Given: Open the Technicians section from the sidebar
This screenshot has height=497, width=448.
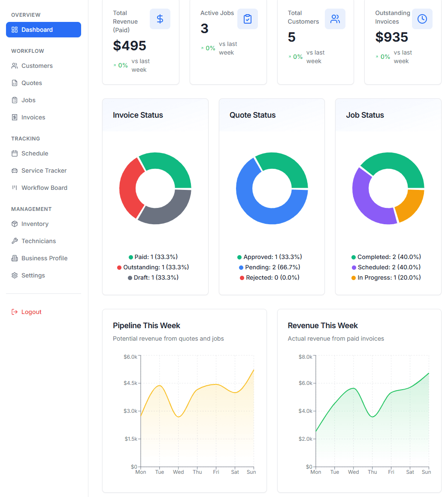Looking at the screenshot, I should pos(39,241).
